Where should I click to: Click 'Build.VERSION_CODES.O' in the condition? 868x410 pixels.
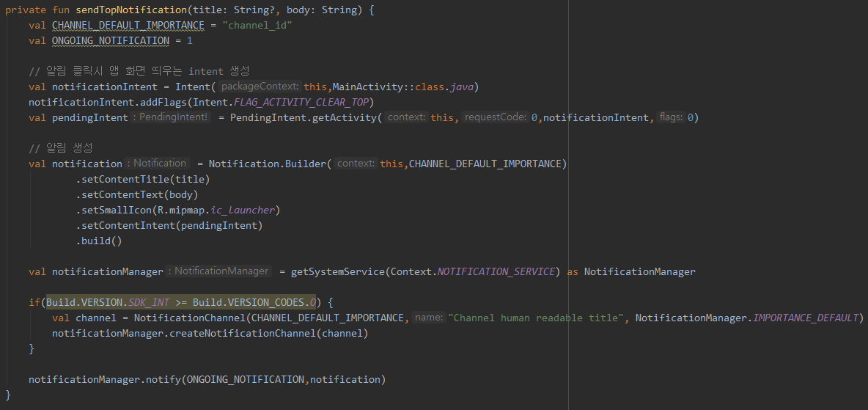[x=254, y=302]
